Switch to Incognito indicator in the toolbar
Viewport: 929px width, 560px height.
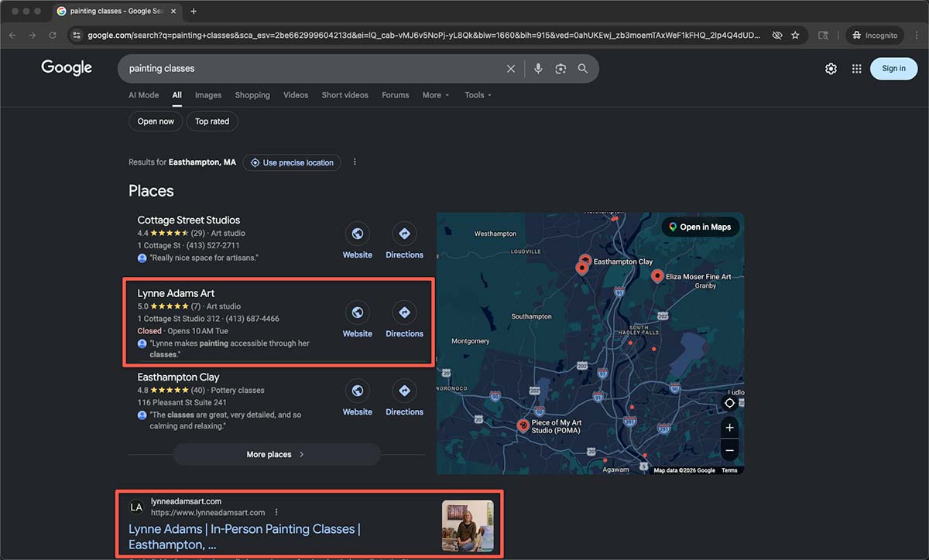click(874, 35)
